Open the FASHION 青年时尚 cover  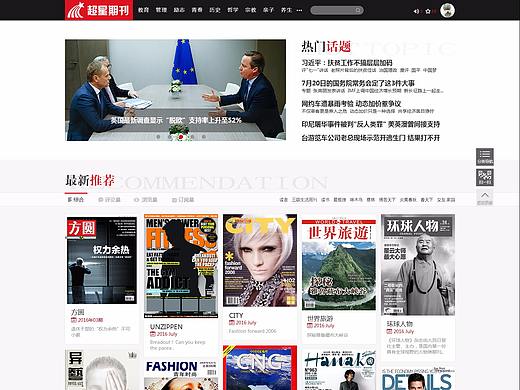click(x=181, y=375)
